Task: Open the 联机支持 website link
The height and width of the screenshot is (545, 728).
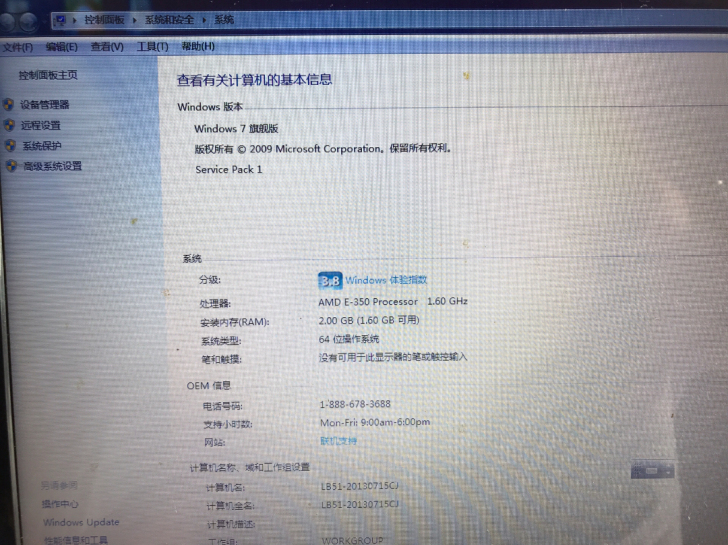Action: (338, 441)
